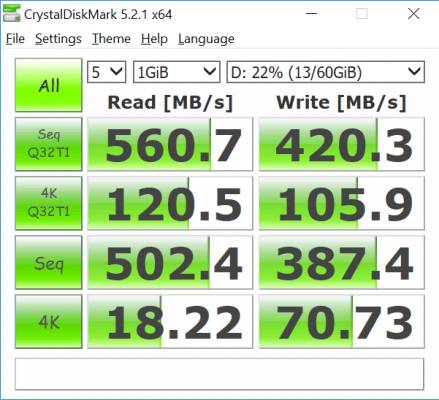The height and width of the screenshot is (400, 439).
Task: Open the Help menu
Action: pyautogui.click(x=154, y=39)
